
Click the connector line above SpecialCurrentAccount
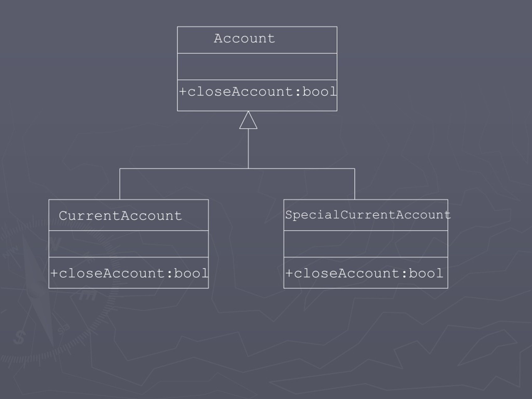click(x=355, y=184)
